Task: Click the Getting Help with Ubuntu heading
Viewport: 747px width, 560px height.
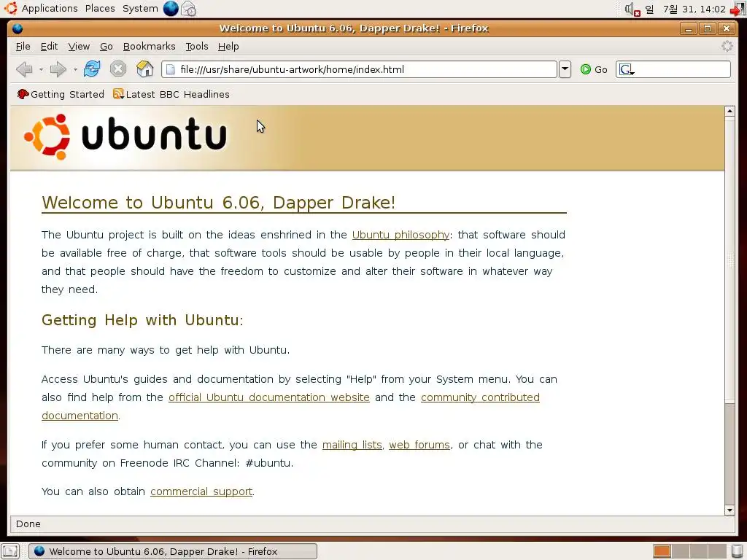Action: (x=142, y=320)
